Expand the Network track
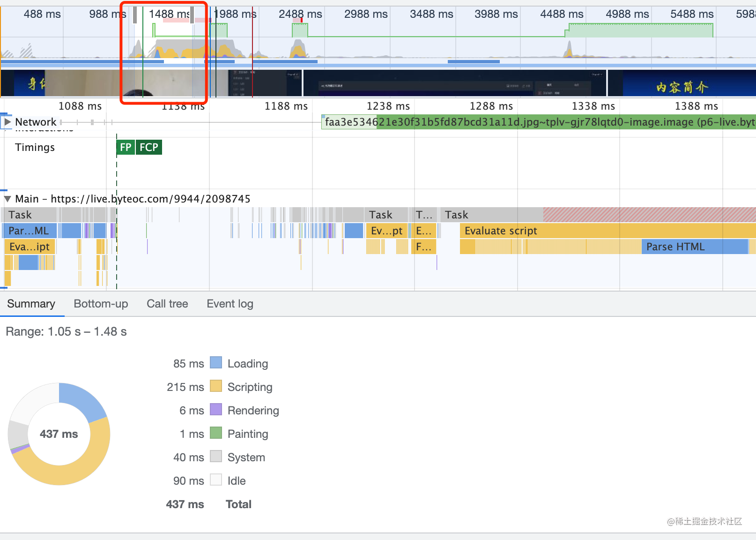 tap(7, 122)
